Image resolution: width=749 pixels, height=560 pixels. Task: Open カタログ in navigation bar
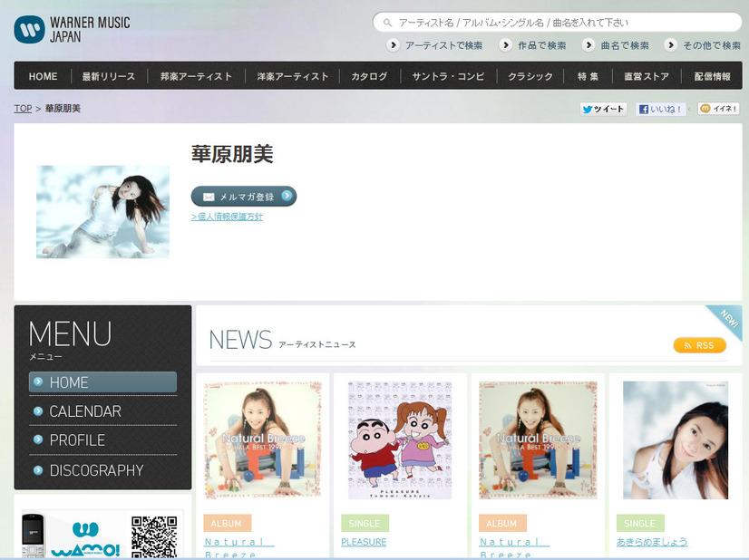369,76
